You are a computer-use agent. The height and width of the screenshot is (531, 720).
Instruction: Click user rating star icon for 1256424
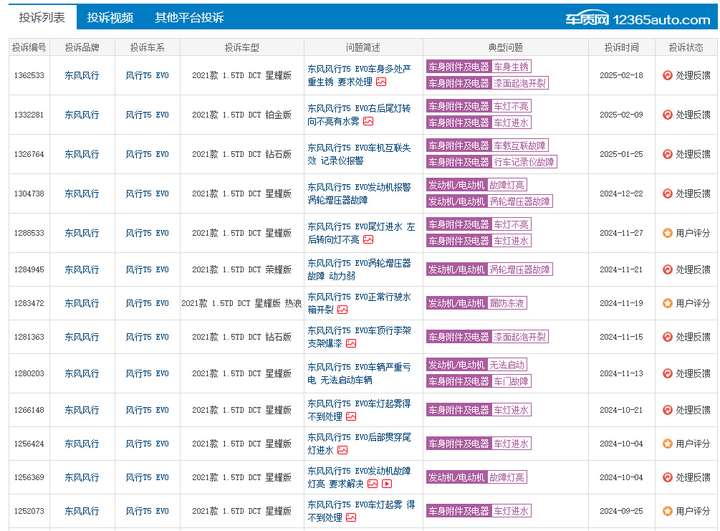pos(668,444)
